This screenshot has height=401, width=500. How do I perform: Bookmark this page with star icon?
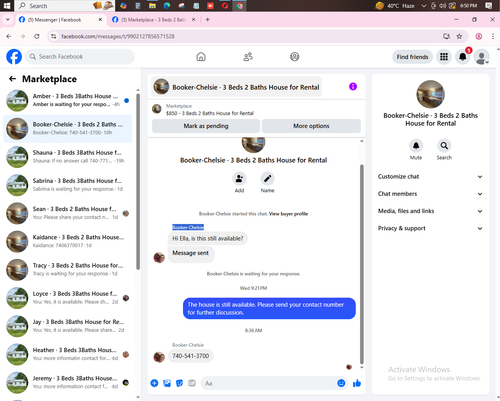(x=459, y=36)
